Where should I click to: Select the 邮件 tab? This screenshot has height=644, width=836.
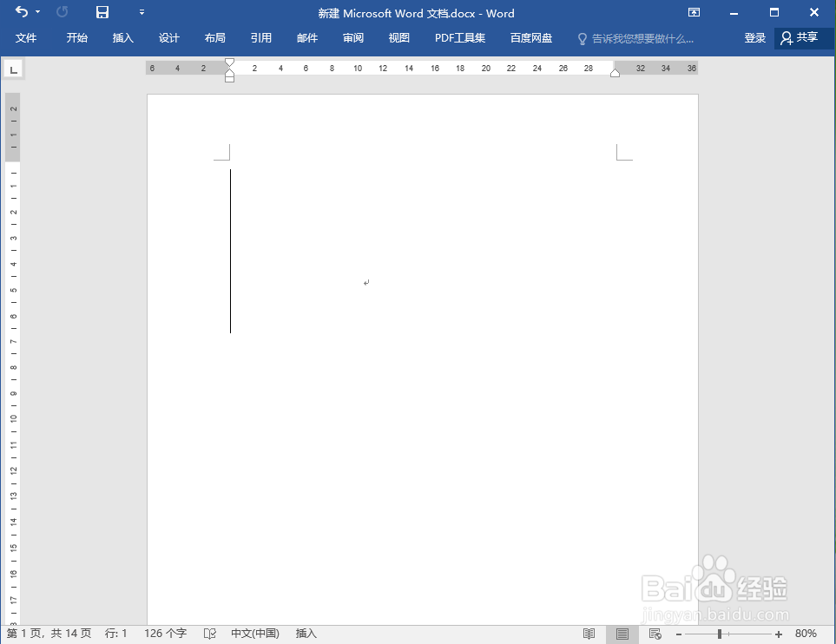click(x=307, y=38)
